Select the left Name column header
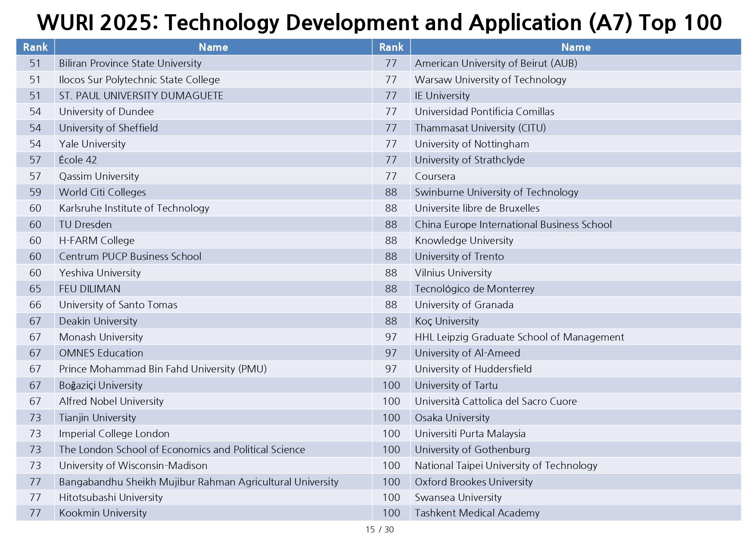Image resolution: width=756 pixels, height=535 pixels. (x=213, y=47)
